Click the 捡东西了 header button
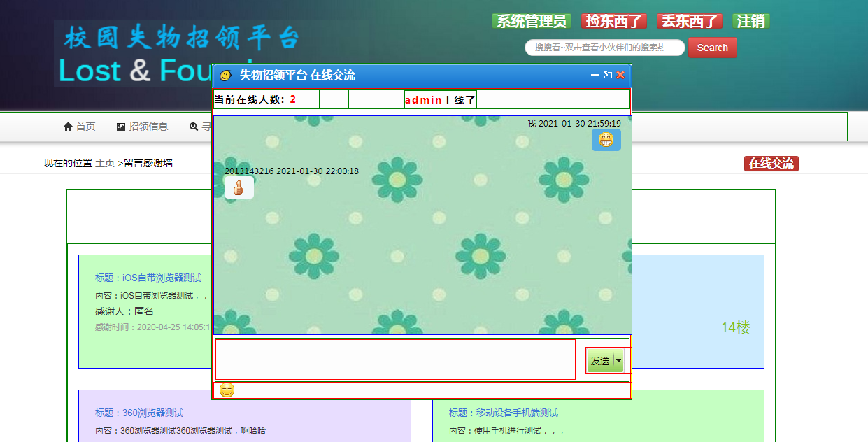The height and width of the screenshot is (442, 868). 613,22
